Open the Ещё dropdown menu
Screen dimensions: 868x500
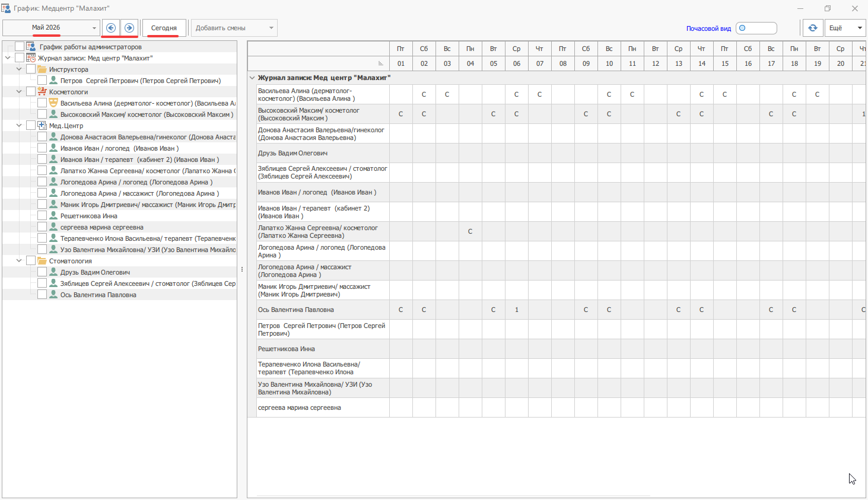pyautogui.click(x=845, y=28)
